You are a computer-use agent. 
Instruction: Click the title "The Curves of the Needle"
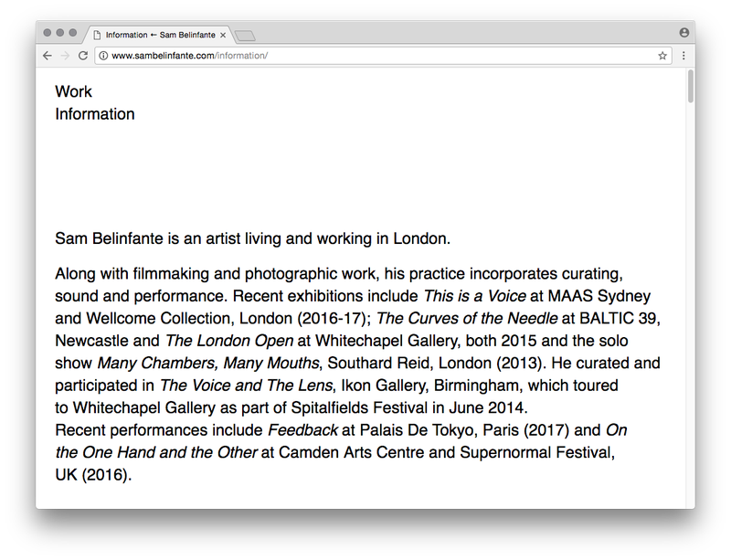click(x=467, y=319)
